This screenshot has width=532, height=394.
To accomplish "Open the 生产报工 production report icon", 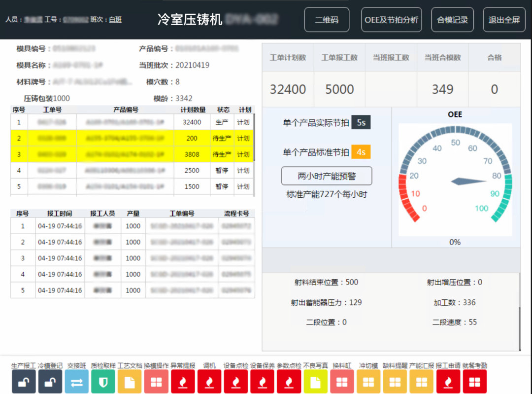I will pyautogui.click(x=24, y=381).
